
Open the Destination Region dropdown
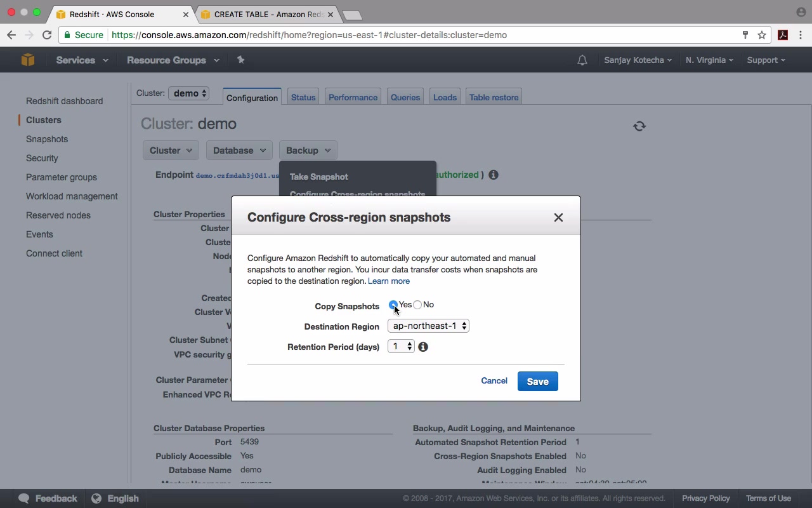[428, 326]
